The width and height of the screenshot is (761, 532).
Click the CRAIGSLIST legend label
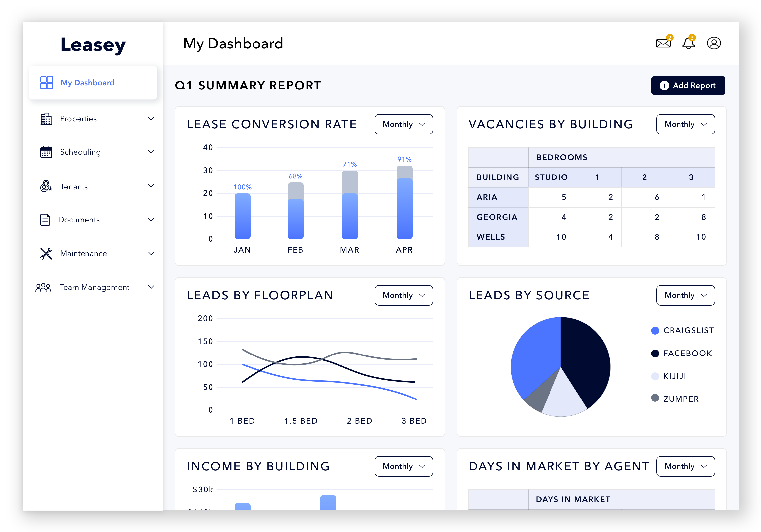tap(689, 330)
